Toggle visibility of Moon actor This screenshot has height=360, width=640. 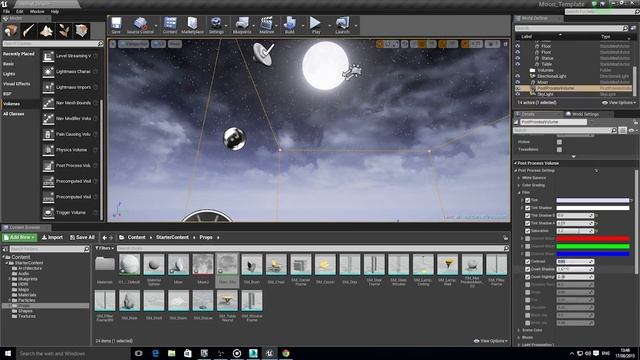pyautogui.click(x=518, y=82)
